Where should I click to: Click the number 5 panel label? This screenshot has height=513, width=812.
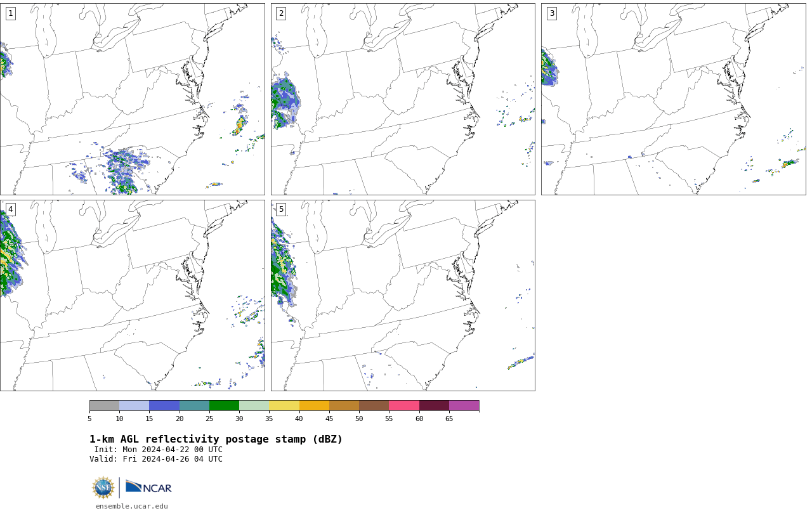coord(281,209)
